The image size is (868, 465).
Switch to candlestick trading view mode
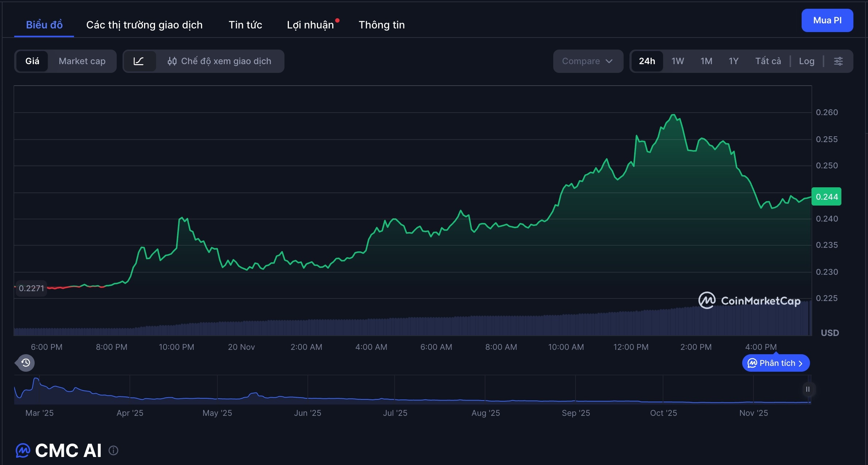[220, 61]
